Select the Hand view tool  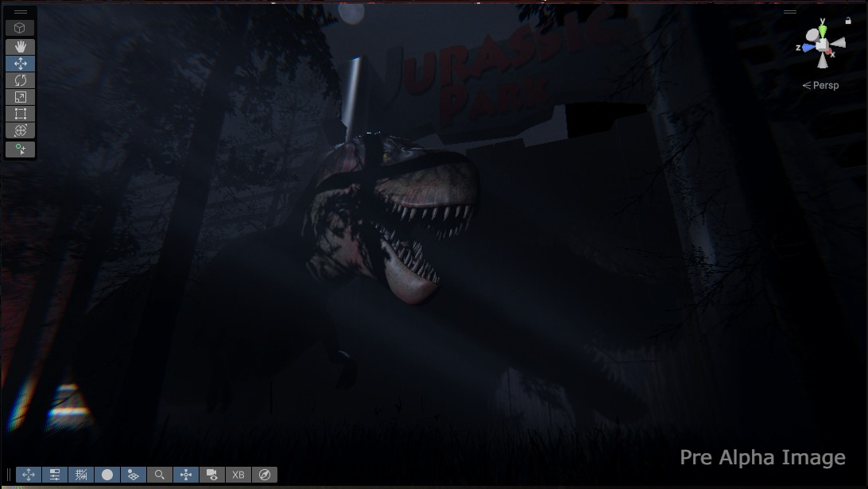(20, 47)
